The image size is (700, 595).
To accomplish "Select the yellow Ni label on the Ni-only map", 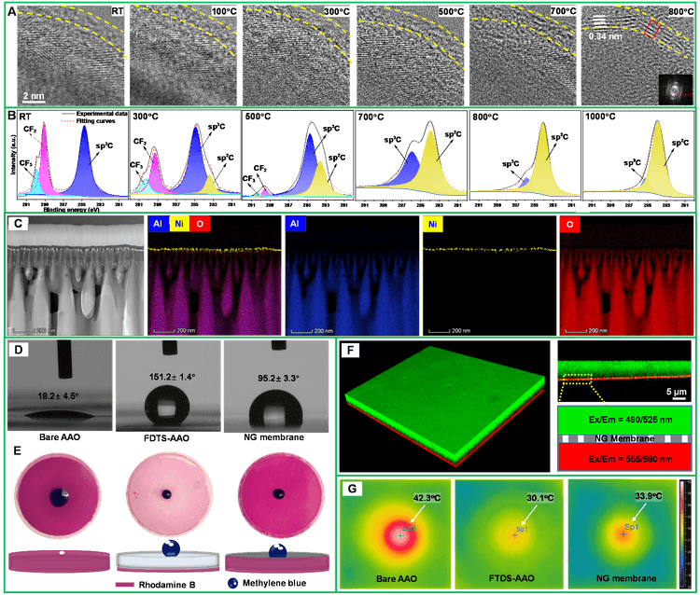I will tap(434, 225).
